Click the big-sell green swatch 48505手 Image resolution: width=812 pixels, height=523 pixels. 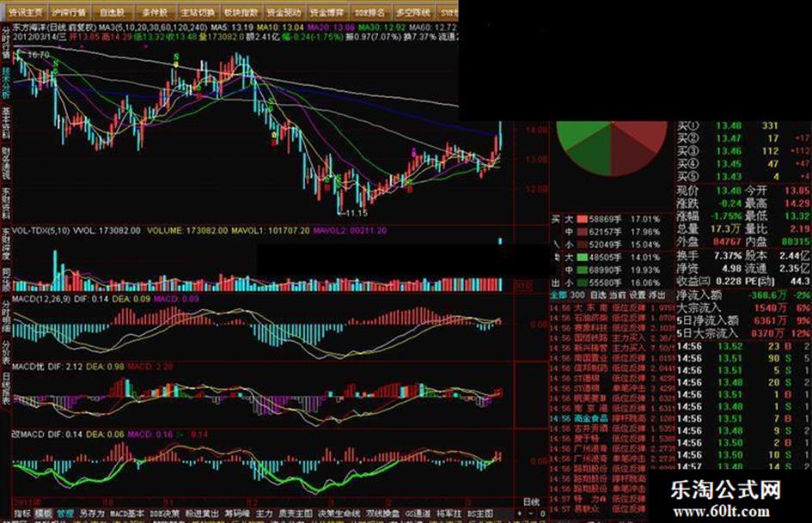coord(582,258)
